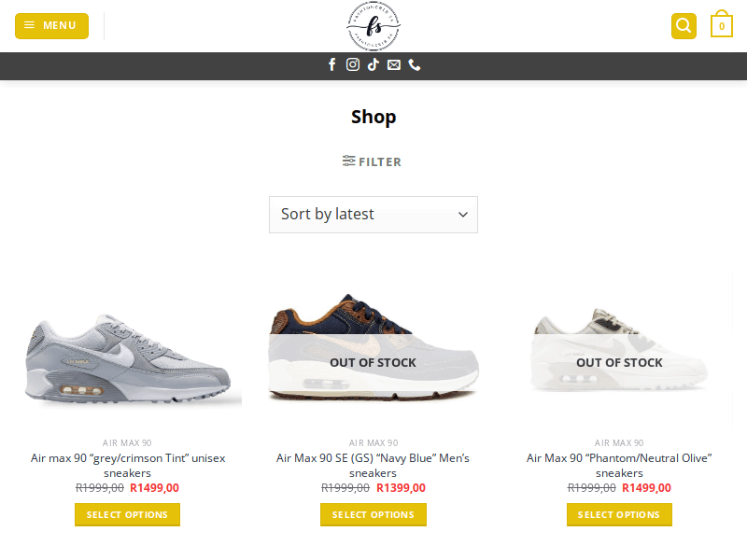Open the product Filter panel

[373, 161]
